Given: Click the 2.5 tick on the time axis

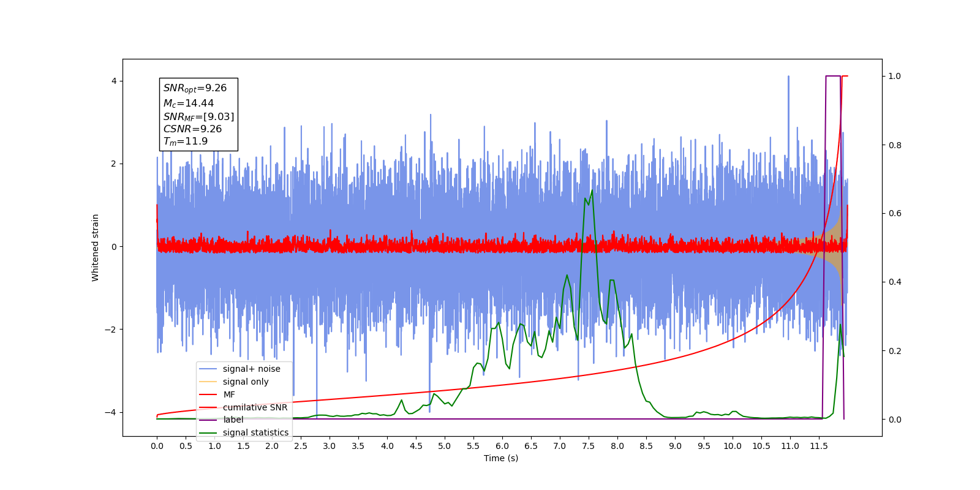Looking at the screenshot, I should (x=301, y=446).
